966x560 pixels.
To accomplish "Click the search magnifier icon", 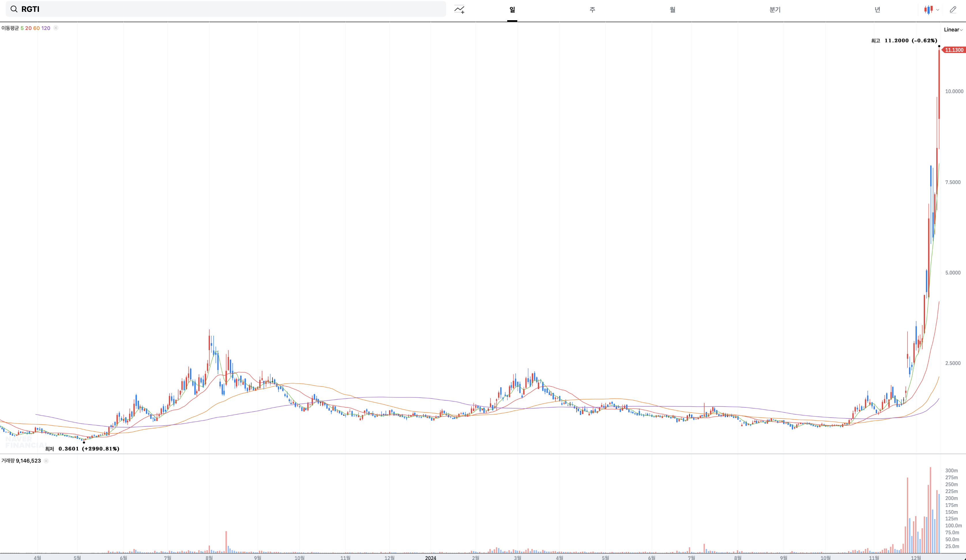I will coord(14,9).
